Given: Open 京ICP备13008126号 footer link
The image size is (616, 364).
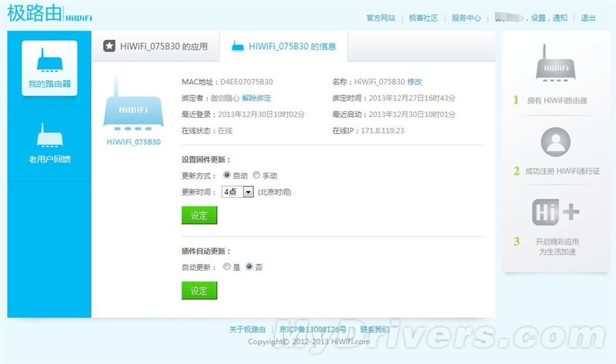Looking at the screenshot, I should [x=313, y=329].
